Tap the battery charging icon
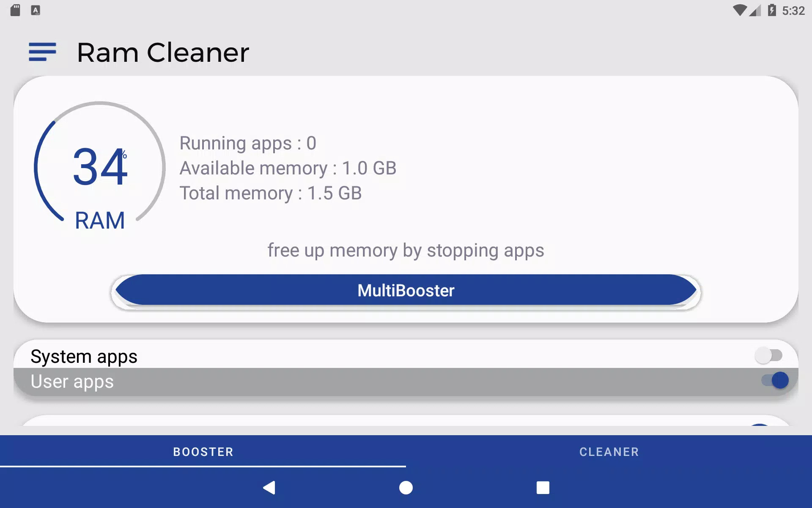The width and height of the screenshot is (812, 508). pyautogui.click(x=772, y=10)
